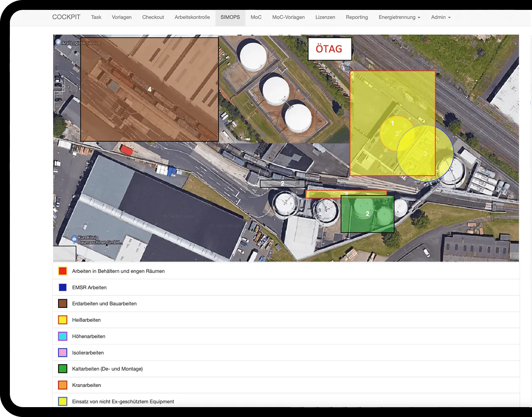Click the cyan Höhenarbeiten legend square
Image resolution: width=532 pixels, height=417 pixels.
[63, 336]
